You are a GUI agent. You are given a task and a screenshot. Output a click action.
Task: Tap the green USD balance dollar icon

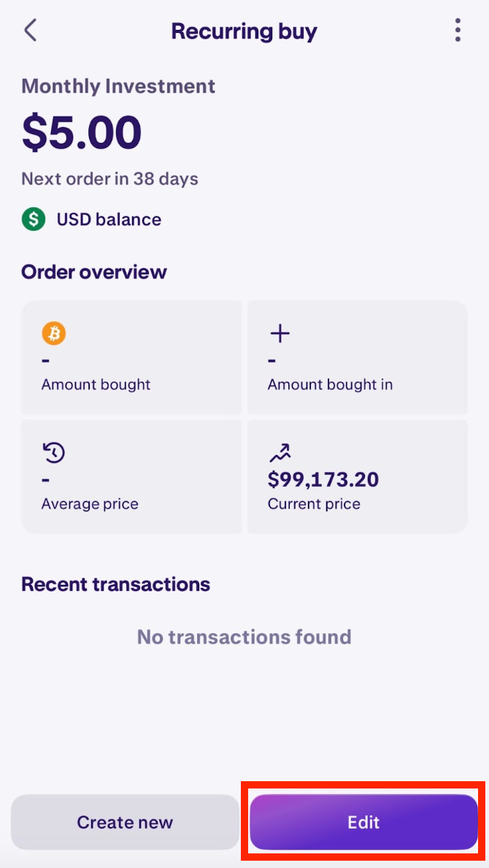tap(32, 219)
